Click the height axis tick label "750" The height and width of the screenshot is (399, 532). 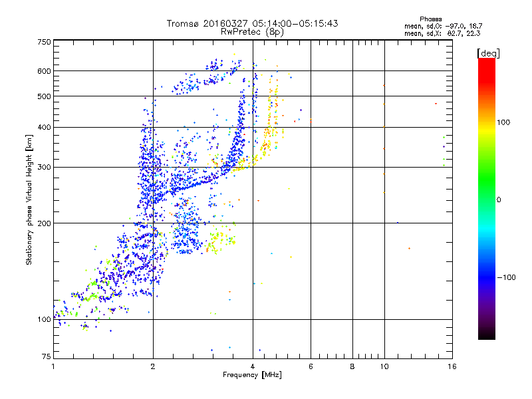(x=44, y=42)
